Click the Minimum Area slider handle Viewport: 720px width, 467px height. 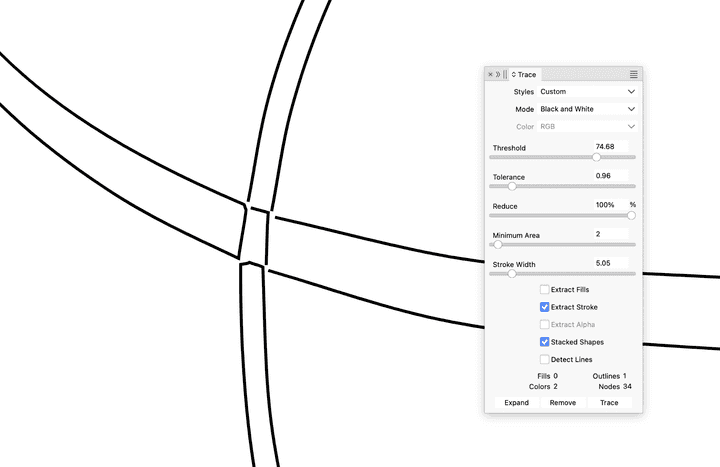(x=498, y=245)
